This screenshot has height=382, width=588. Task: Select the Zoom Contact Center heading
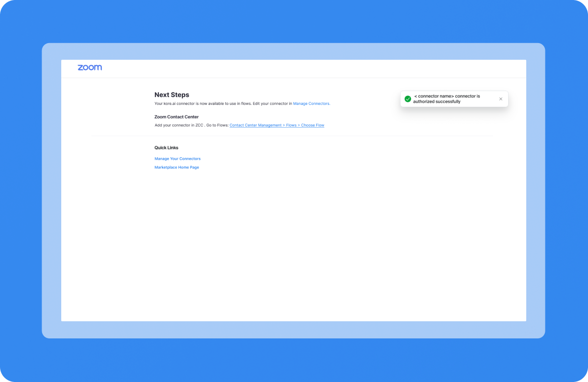coord(176,117)
